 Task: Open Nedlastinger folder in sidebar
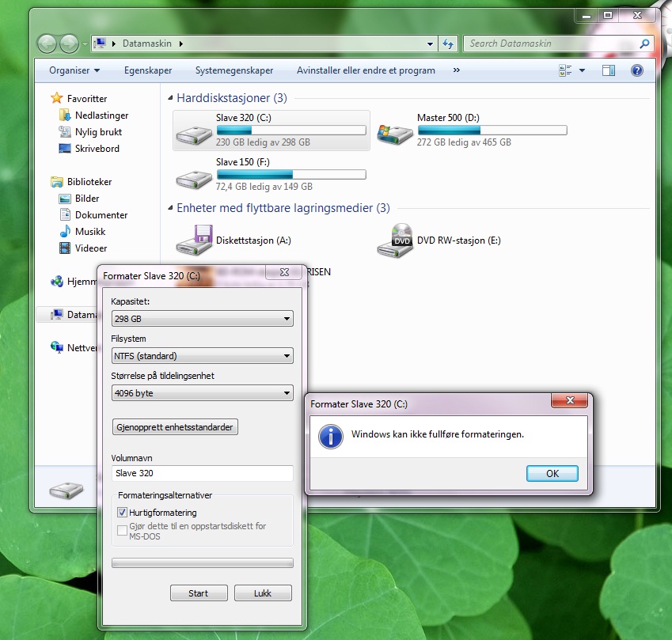pos(101,116)
